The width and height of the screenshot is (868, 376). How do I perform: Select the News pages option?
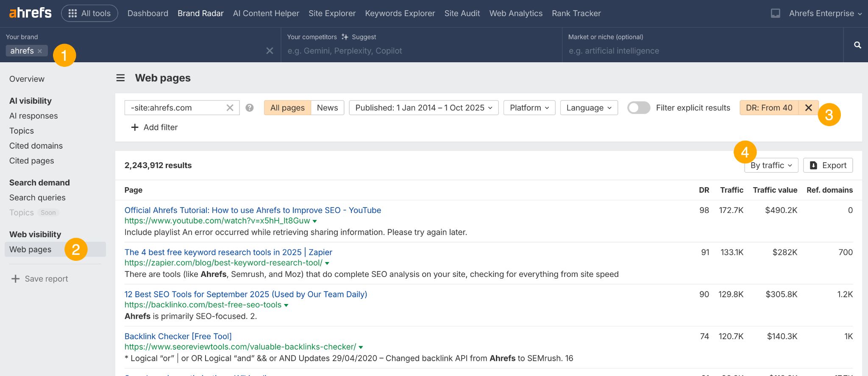click(x=327, y=108)
